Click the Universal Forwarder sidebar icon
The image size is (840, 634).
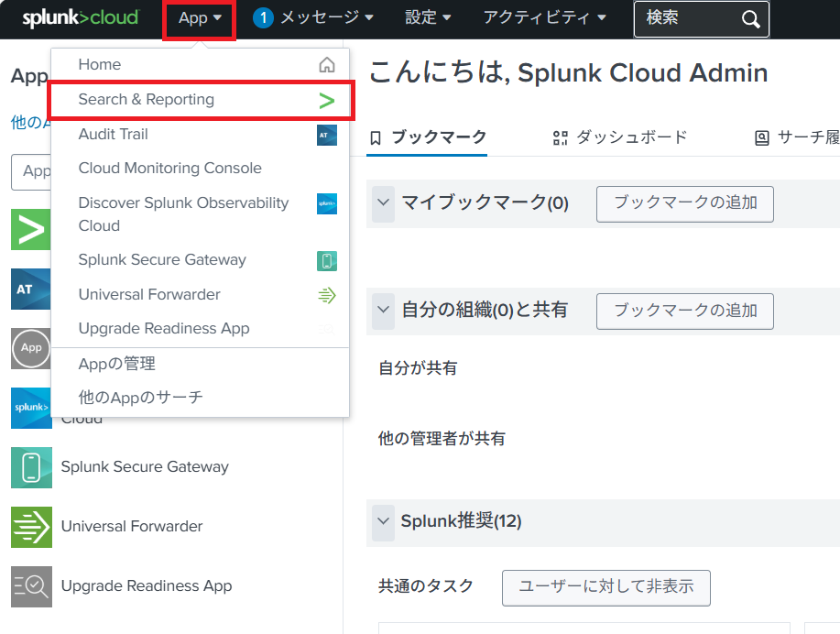pyautogui.click(x=31, y=527)
